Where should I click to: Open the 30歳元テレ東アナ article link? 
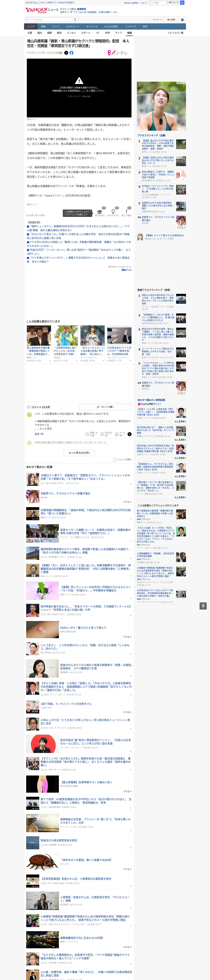click(x=85, y=477)
